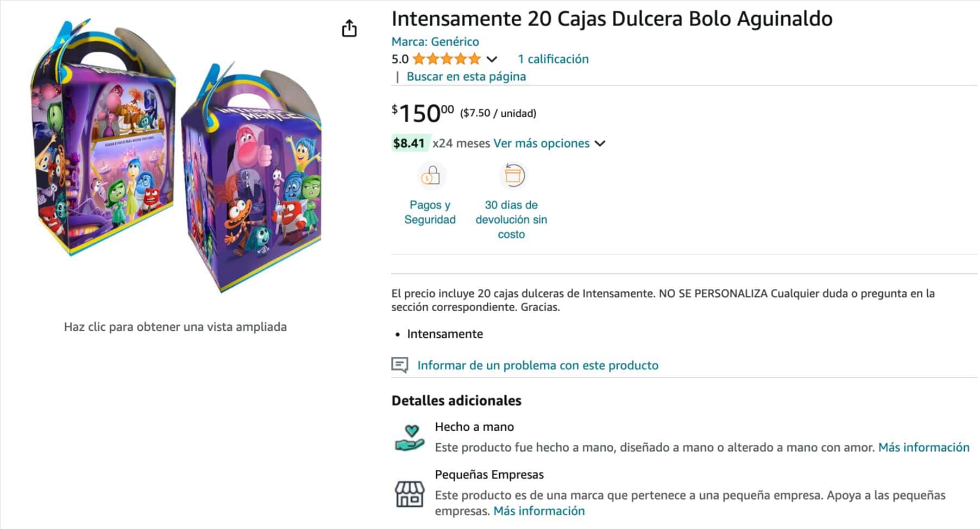
Task: Open the 1 calificación reviews link
Action: 553,59
